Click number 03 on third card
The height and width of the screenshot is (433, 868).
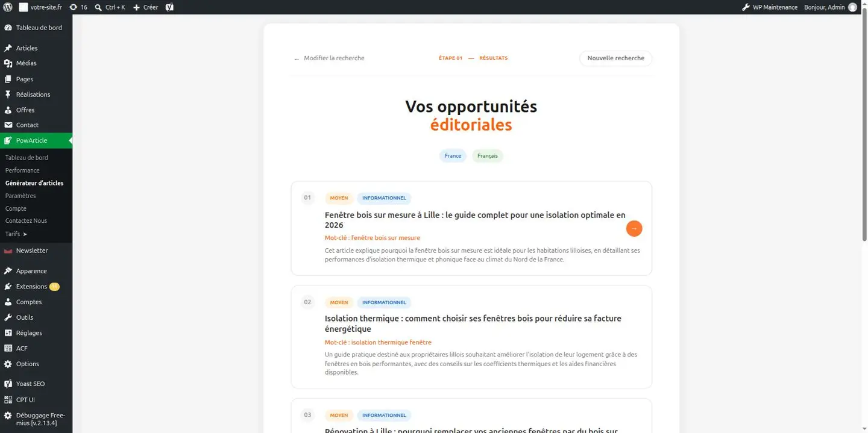307,414
